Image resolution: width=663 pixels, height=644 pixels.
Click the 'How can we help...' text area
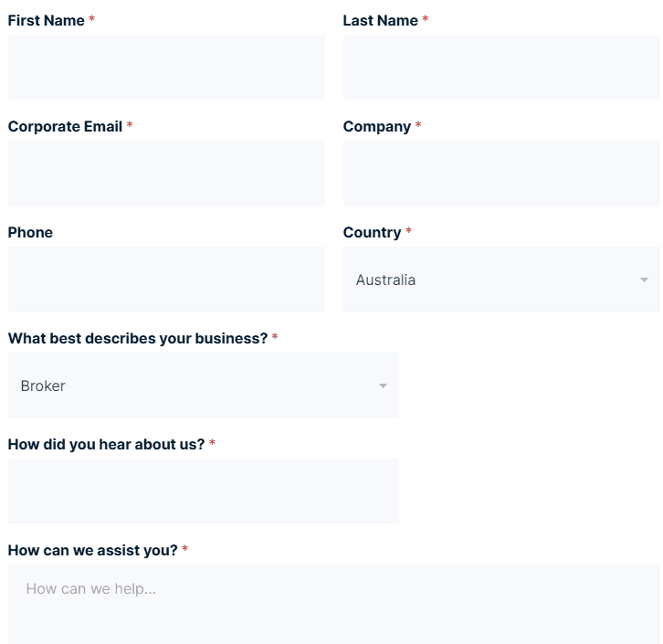(333, 603)
